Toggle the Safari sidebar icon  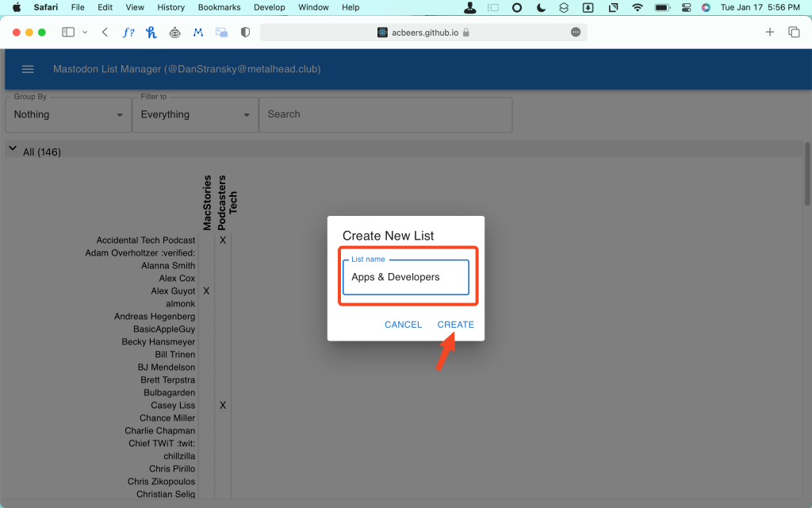pos(67,32)
